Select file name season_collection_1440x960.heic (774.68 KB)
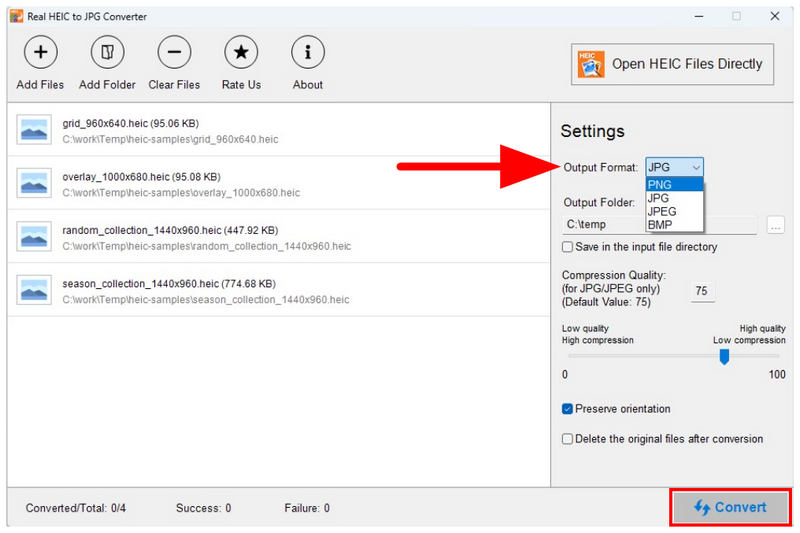 point(169,284)
